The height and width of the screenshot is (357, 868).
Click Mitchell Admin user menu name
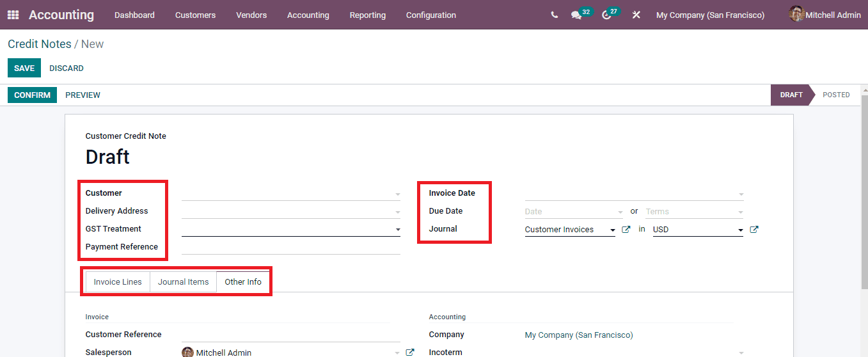point(833,15)
